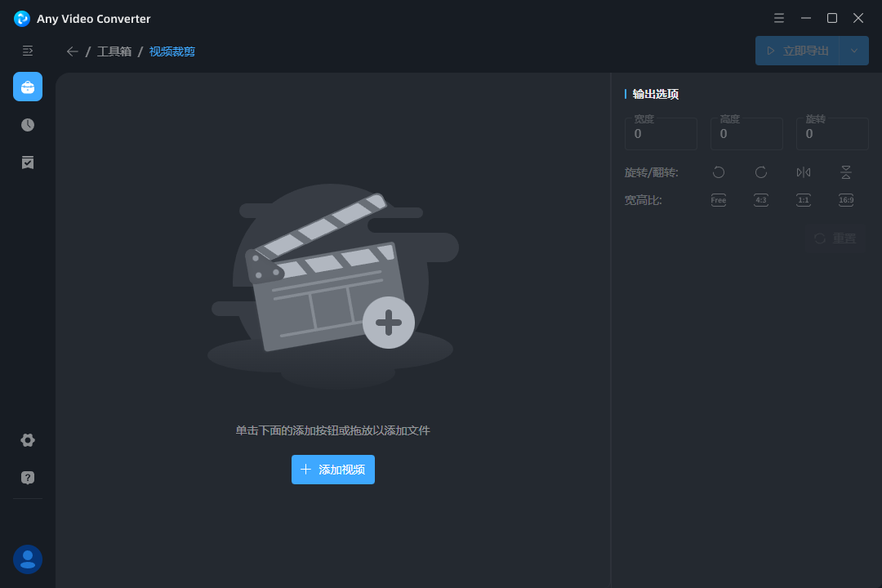Select the 4:3 aspect ratio

click(761, 200)
